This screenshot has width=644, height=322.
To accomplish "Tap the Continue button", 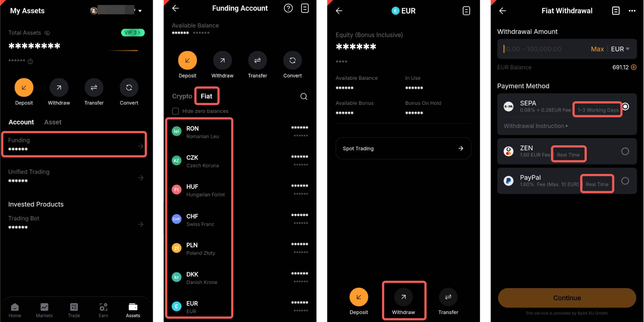I will pos(567,298).
